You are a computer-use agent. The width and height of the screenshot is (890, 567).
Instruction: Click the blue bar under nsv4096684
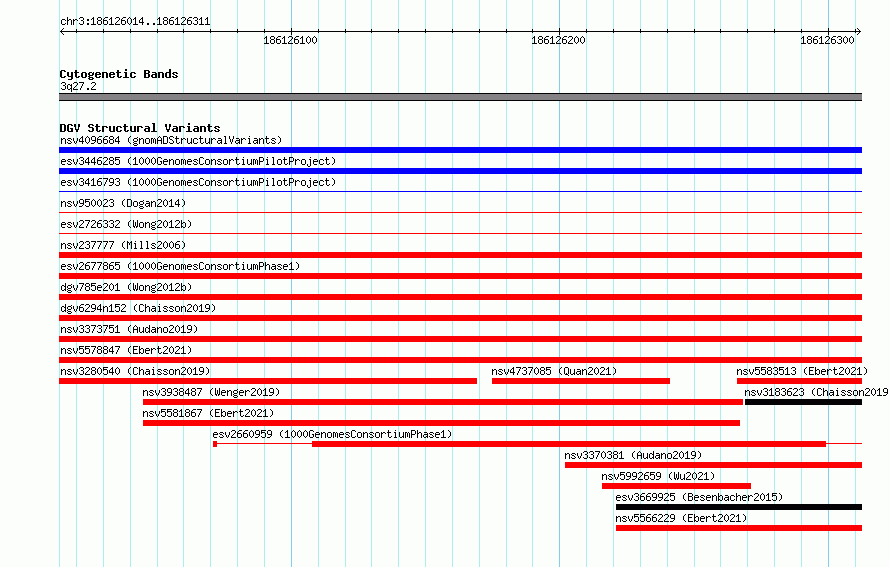tap(460, 150)
